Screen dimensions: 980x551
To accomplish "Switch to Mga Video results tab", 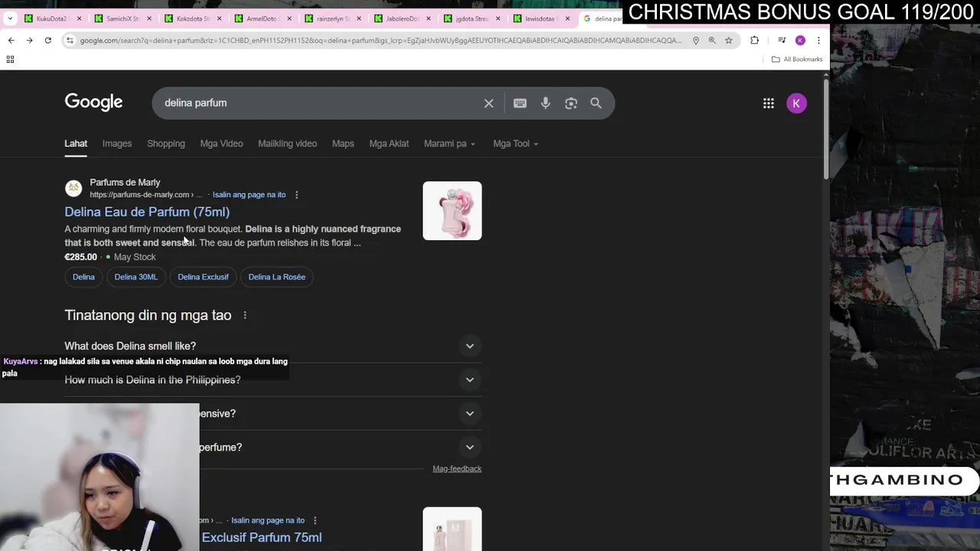I will pos(221,144).
